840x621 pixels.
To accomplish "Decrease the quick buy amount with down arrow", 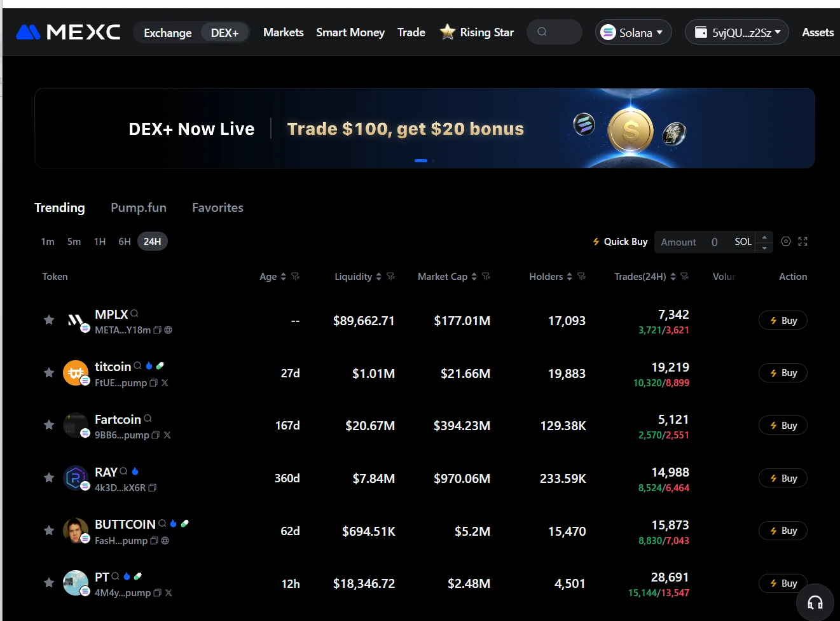I will pos(764,248).
